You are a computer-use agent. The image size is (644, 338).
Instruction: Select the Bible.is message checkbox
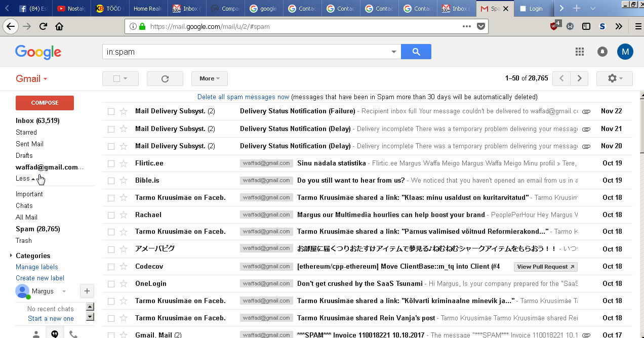[x=111, y=181]
